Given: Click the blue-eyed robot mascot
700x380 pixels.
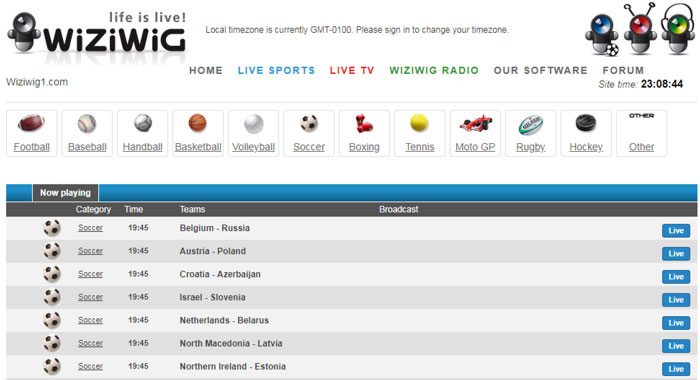Looking at the screenshot, I should point(602,35).
